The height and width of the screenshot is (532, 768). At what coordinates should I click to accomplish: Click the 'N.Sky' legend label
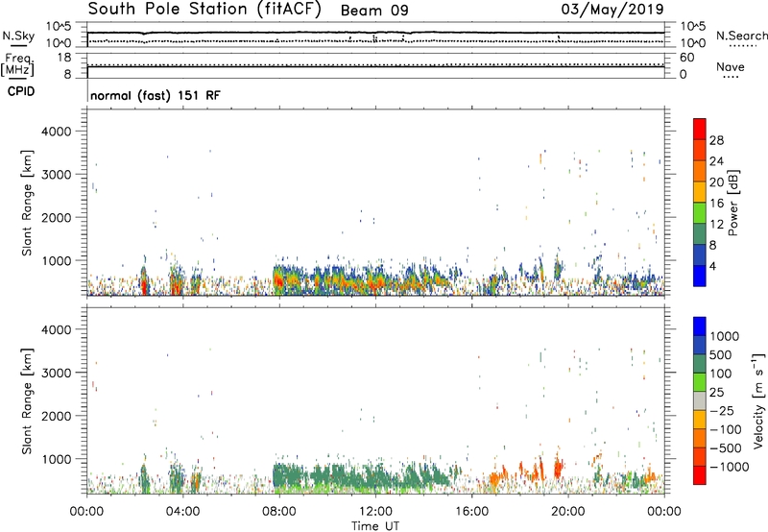[x=18, y=36]
